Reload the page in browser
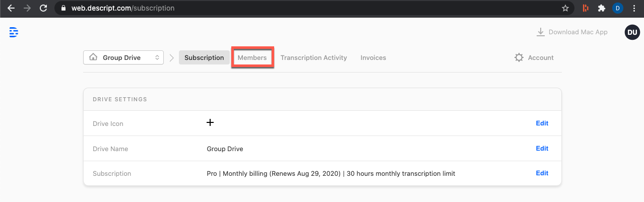644x202 pixels. [43, 8]
